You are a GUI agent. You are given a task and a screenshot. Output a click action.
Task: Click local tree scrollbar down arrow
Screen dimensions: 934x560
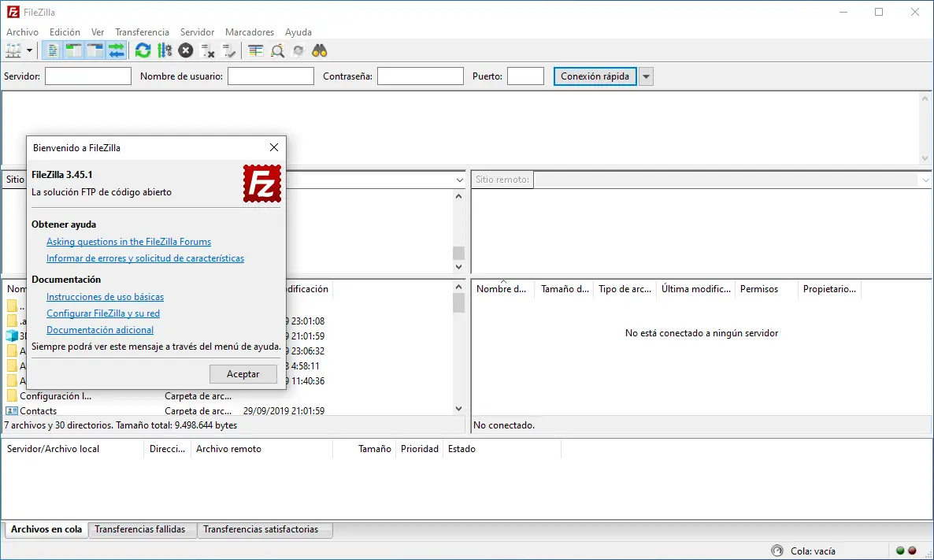pos(458,267)
